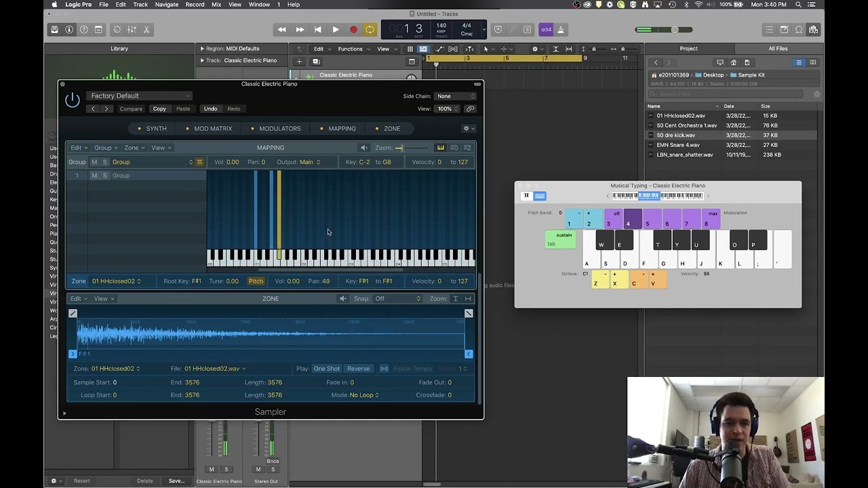Open the Library button in control bar

(54, 30)
